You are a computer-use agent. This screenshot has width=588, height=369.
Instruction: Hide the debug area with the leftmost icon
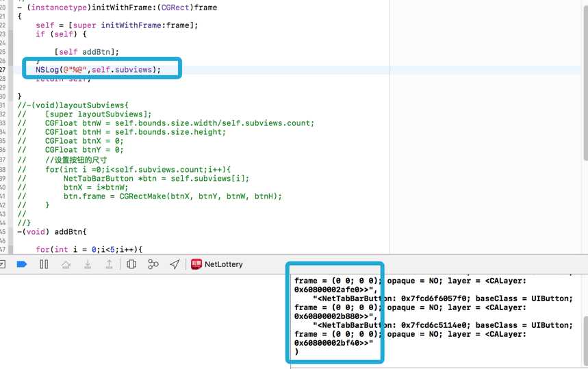coord(2,264)
